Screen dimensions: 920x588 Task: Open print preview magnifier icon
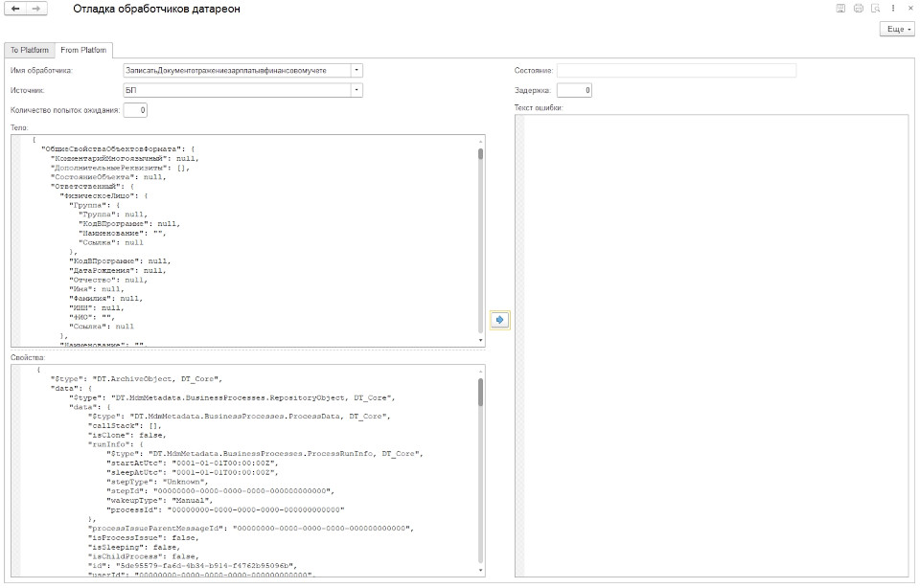pyautogui.click(x=875, y=9)
